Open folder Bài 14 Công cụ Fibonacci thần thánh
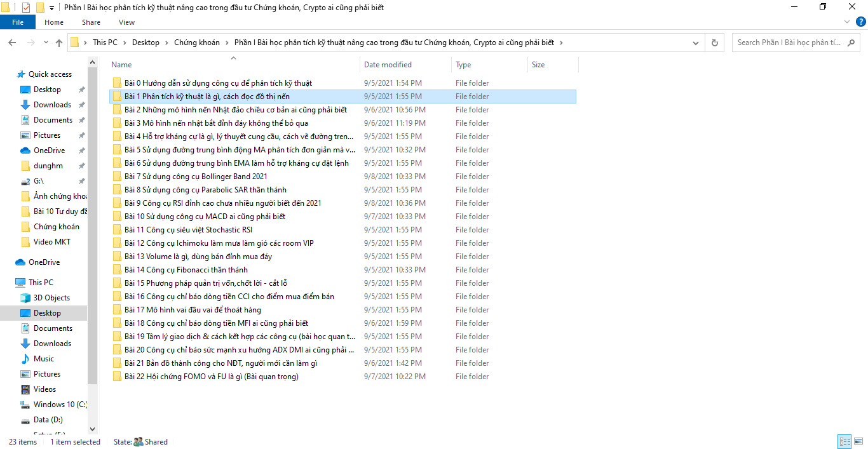The height and width of the screenshot is (449, 868). click(x=186, y=270)
